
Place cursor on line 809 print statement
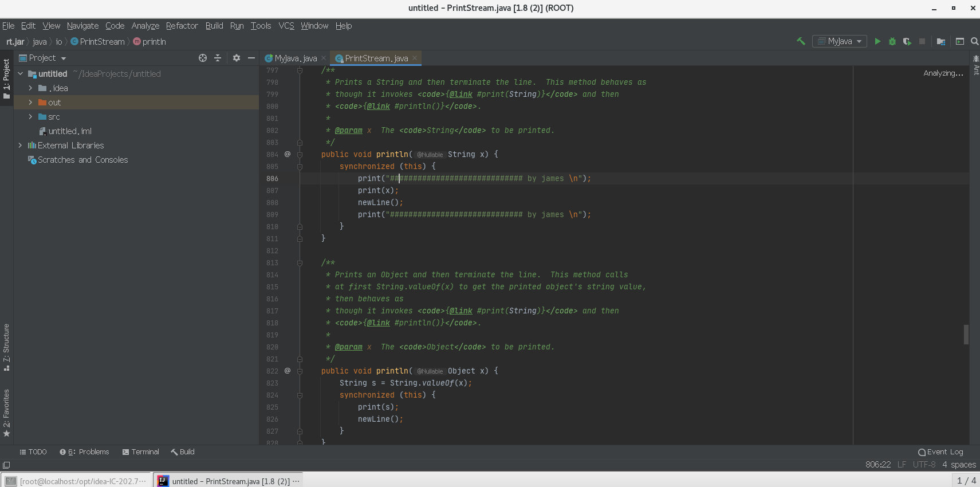pos(474,214)
